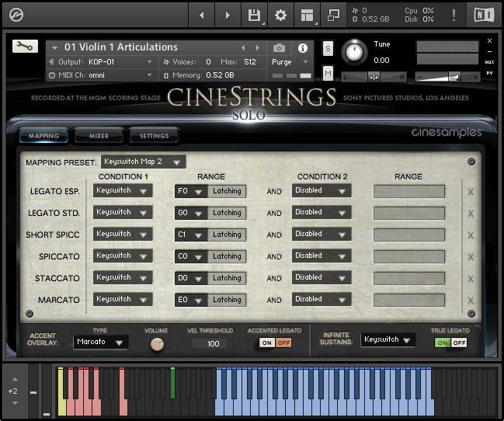Select next instrument arrow in header
This screenshot has height=421, width=504.
(258, 48)
